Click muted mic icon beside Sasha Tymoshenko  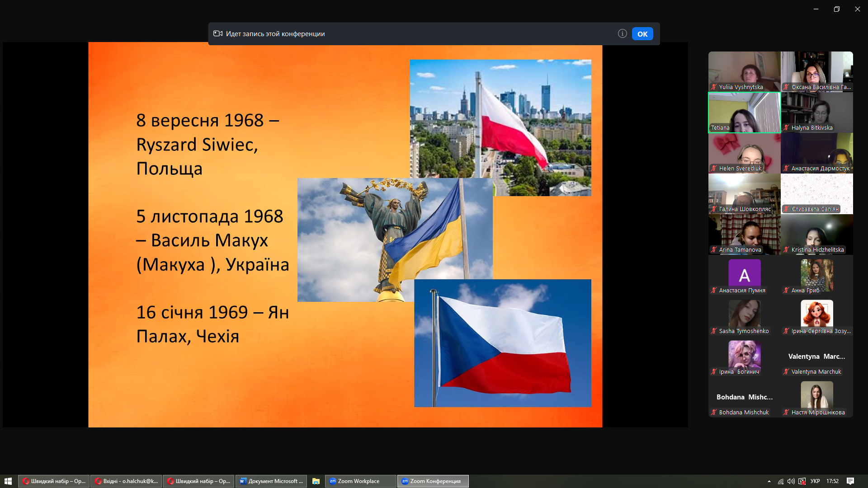[714, 331]
